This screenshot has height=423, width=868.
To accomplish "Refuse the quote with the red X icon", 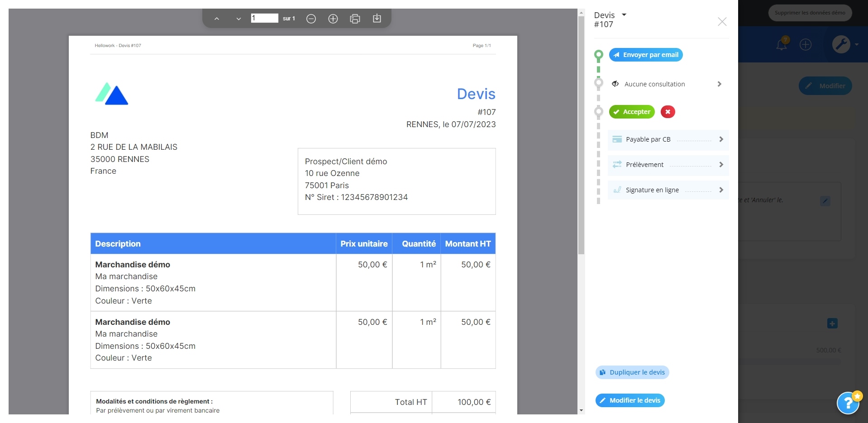I will pos(668,112).
